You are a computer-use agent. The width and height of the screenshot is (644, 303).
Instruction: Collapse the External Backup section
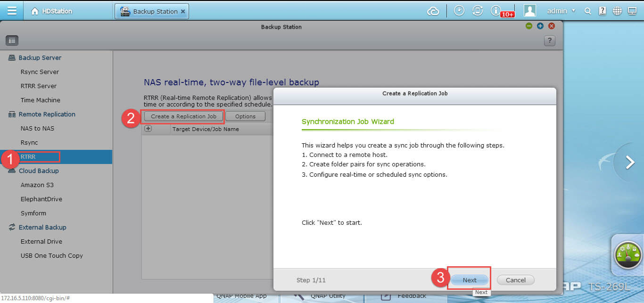point(37,227)
